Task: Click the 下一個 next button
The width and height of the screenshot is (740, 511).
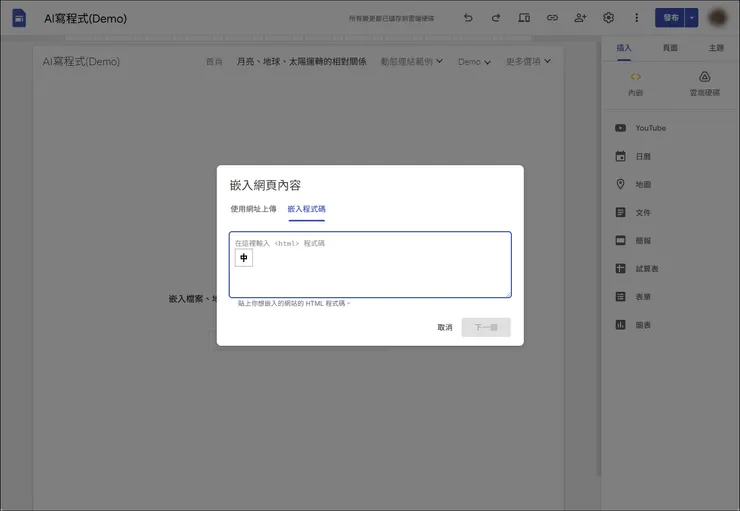Action: pos(486,327)
